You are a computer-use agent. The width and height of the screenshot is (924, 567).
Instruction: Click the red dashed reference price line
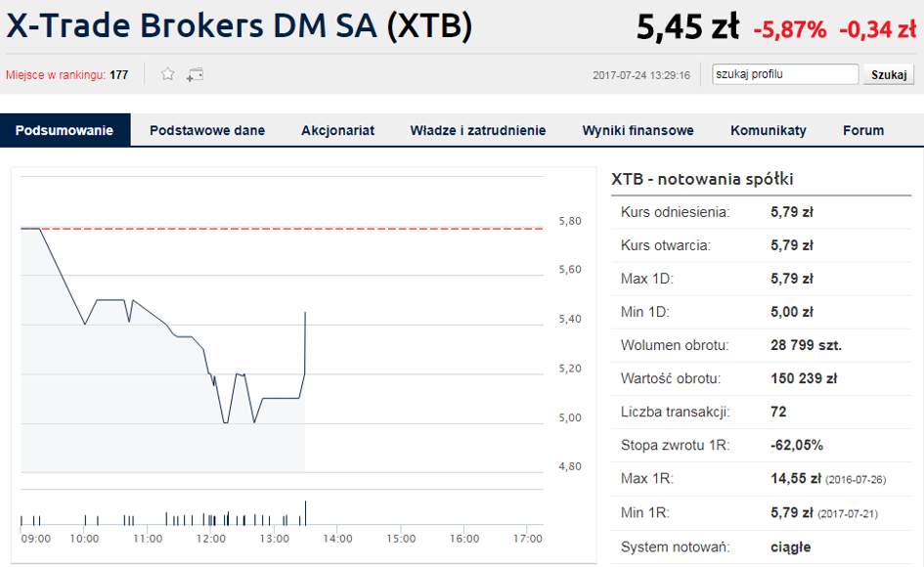pos(282,228)
